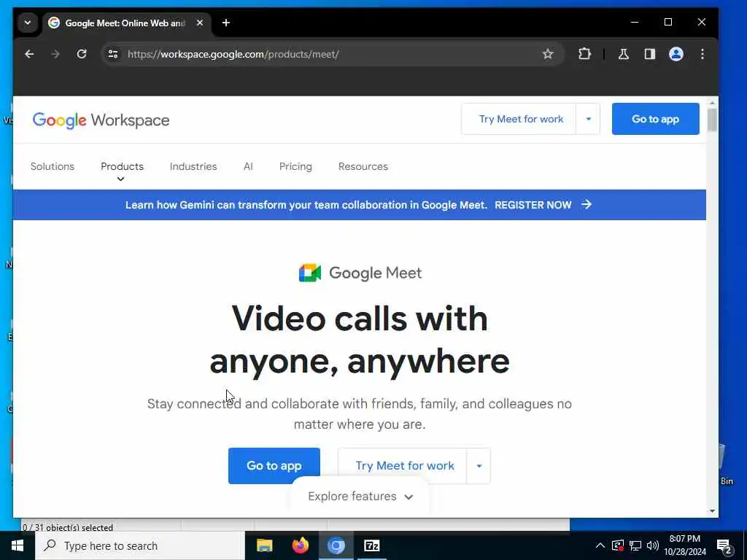Expand the main Try Meet for work dropdown arrow
Image resolution: width=747 pixels, height=560 pixels.
pos(479,466)
